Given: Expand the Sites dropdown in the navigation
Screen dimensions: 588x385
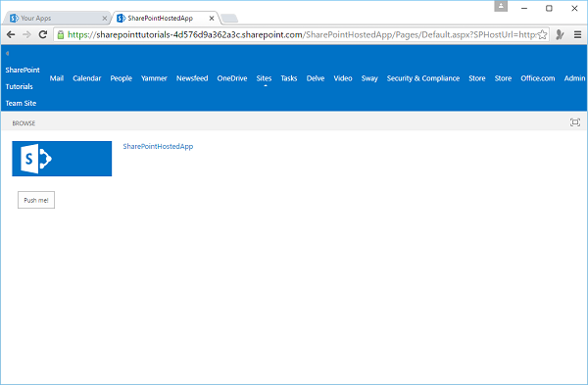Looking at the screenshot, I should (264, 78).
